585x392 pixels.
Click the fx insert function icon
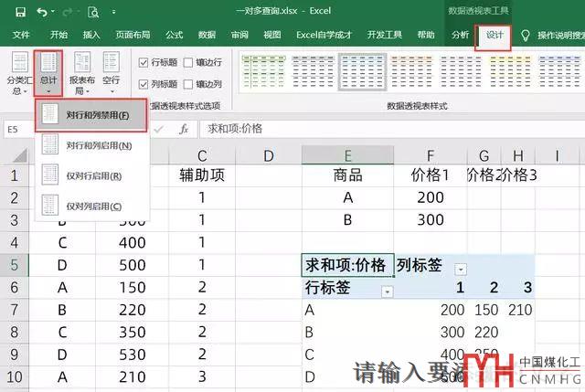click(x=183, y=129)
